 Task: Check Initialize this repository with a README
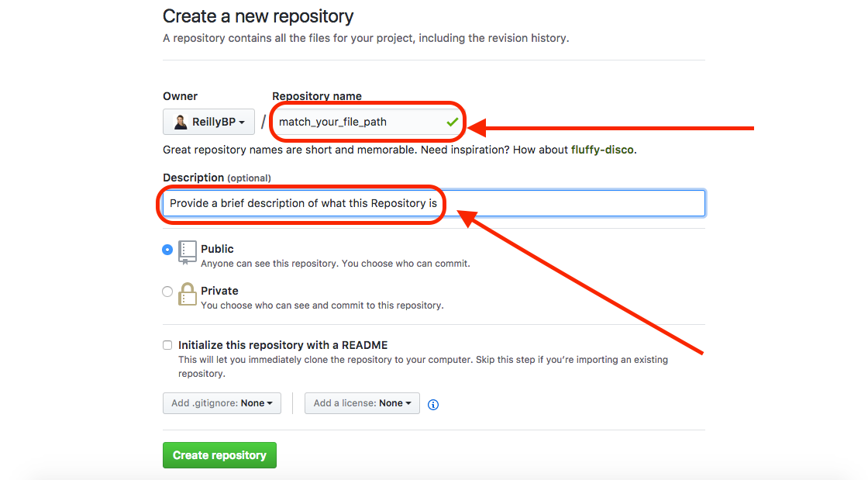(x=167, y=344)
